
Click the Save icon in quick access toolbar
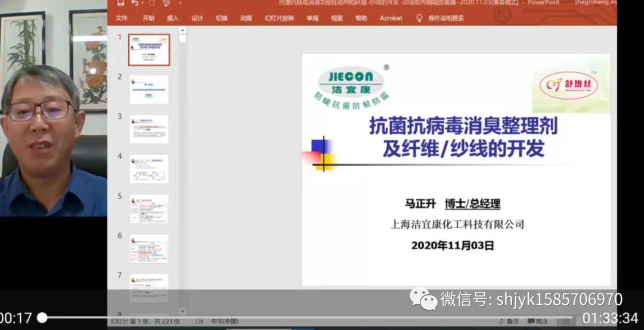120,3
